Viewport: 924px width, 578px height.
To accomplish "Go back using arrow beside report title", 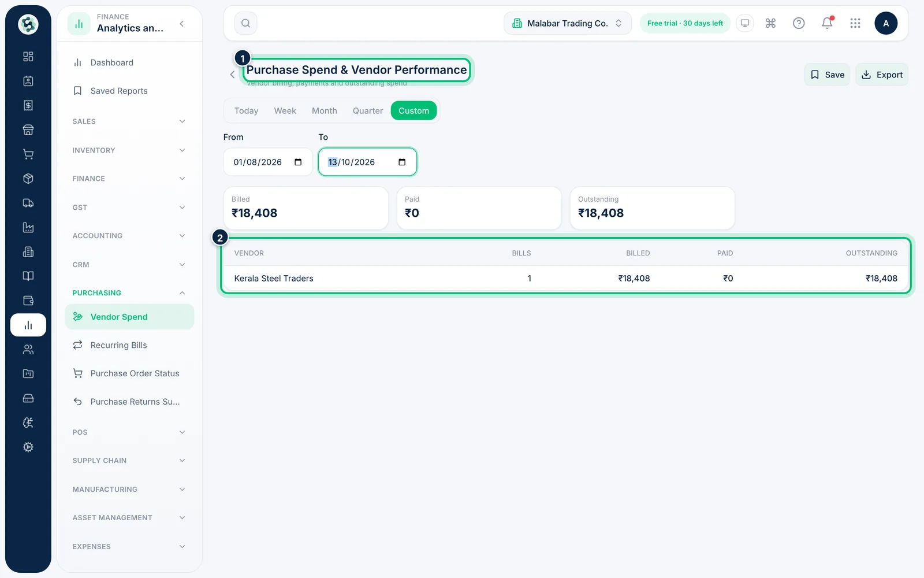I will (x=232, y=75).
